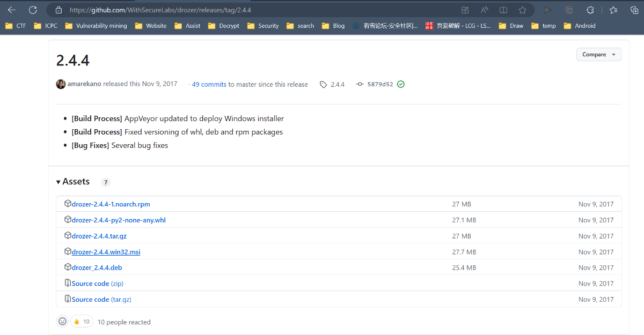This screenshot has width=644, height=335.
Task: Go back using the browser back arrow
Action: 12,10
